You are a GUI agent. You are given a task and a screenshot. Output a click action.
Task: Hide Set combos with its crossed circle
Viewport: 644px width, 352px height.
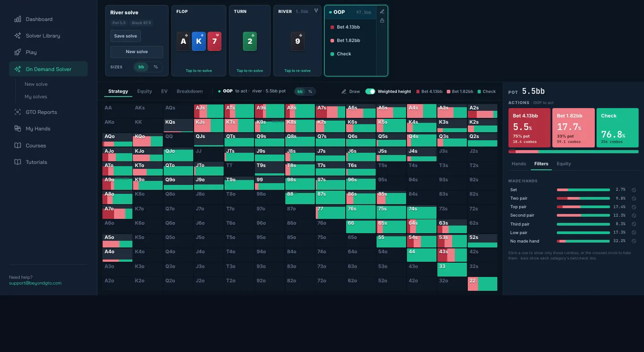(634, 190)
